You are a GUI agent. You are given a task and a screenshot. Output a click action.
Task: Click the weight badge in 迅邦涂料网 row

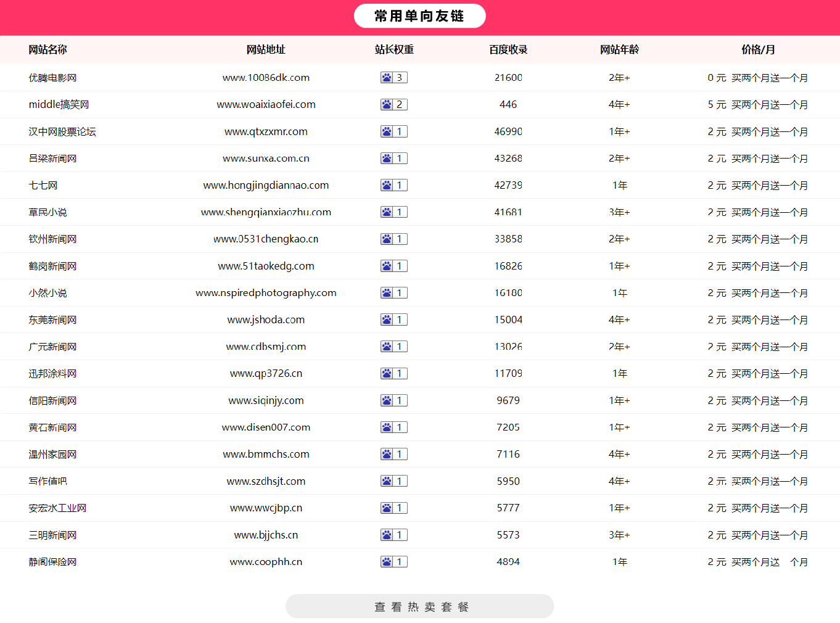(393, 374)
